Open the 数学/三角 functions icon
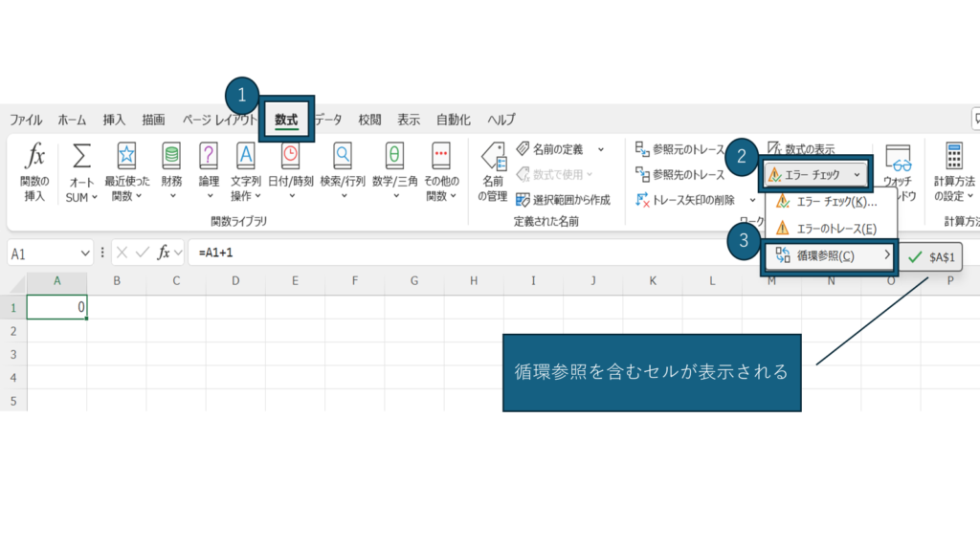This screenshot has height=551, width=980. [x=393, y=156]
